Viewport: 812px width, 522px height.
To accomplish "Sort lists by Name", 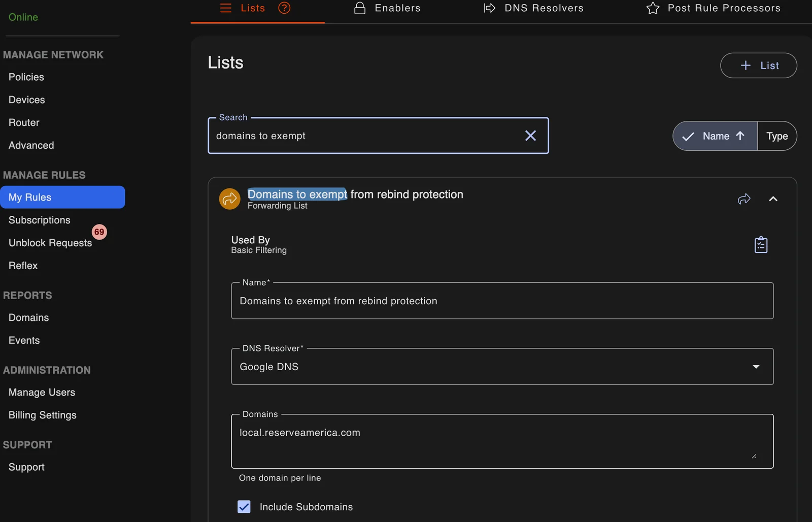I will pyautogui.click(x=716, y=136).
